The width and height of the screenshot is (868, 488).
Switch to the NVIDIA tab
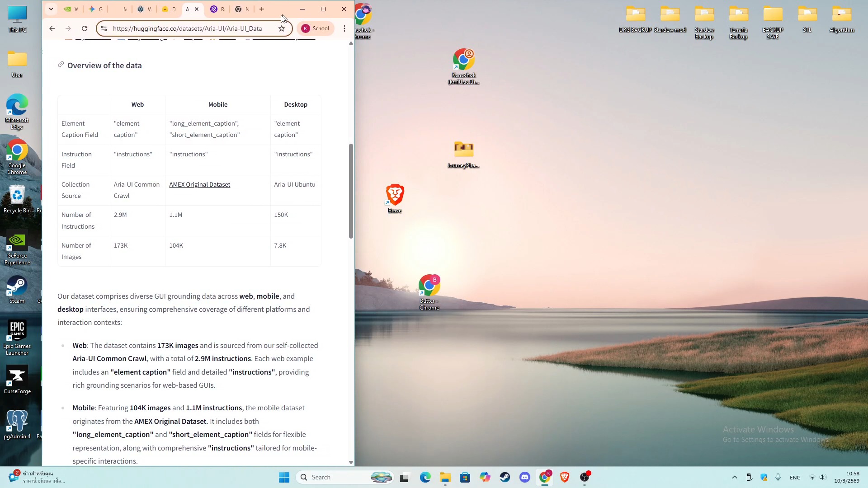coord(71,9)
